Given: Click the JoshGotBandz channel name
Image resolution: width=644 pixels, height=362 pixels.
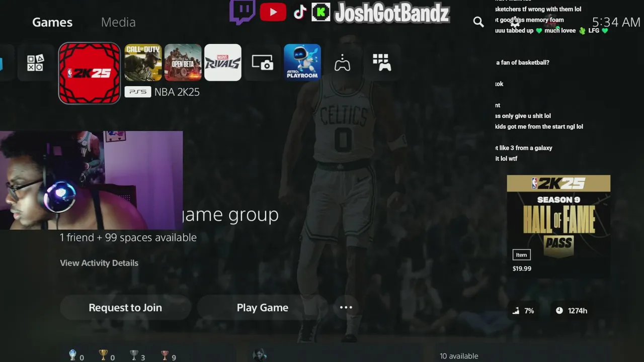Looking at the screenshot, I should click(391, 13).
